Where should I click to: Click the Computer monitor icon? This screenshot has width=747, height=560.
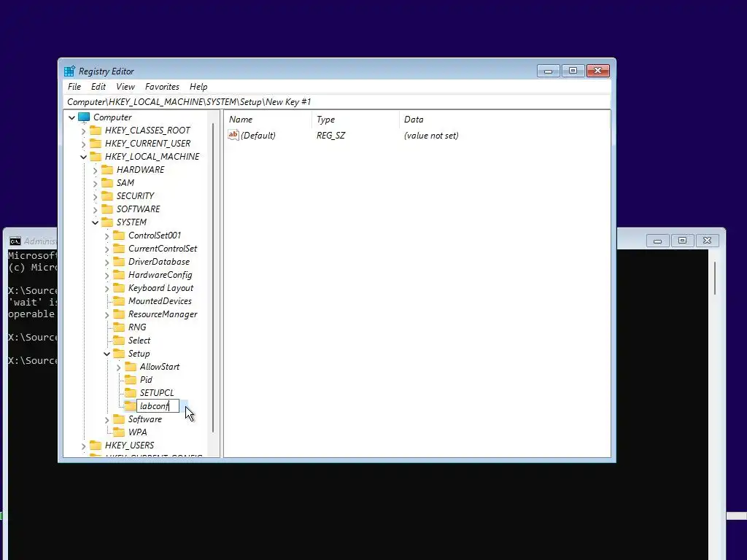point(84,117)
